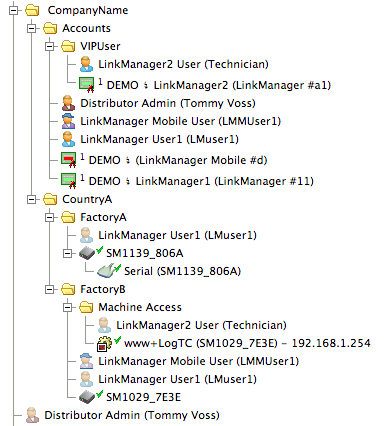Click the LinkManager User1 icon under Accounts

[68, 139]
